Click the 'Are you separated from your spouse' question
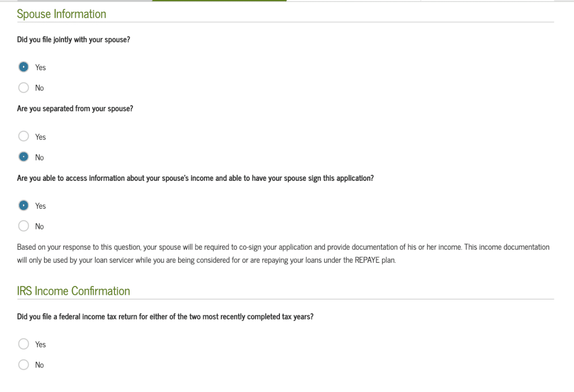The image size is (574, 392). pos(75,109)
